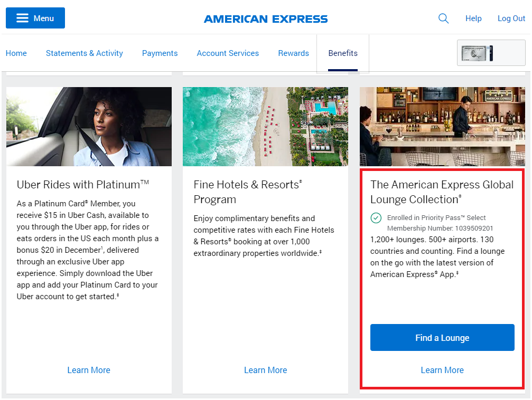Click the Fine Hotels beach aerial image
This screenshot has width=532, height=400.
(265, 127)
